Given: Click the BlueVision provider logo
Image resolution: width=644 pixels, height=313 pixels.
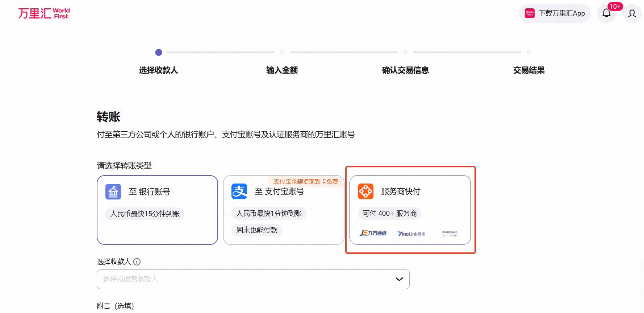Looking at the screenshot, I should (x=449, y=233).
